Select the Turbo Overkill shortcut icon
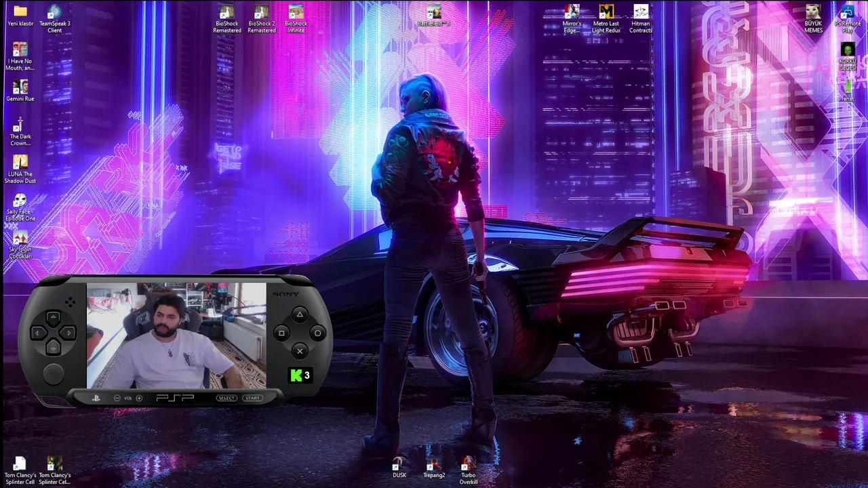This screenshot has width=868, height=488. click(x=469, y=464)
